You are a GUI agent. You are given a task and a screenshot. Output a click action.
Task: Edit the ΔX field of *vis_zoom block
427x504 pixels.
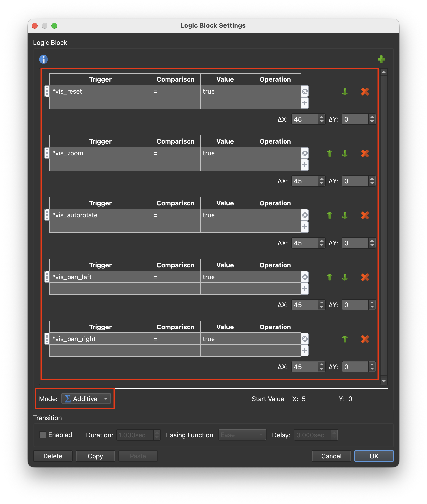click(305, 181)
